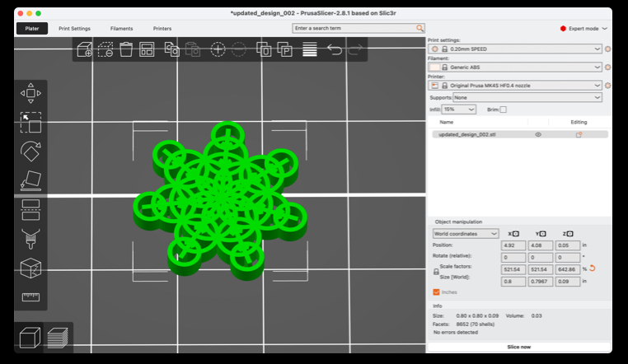Toggle visibility eye for updated_design_002.stl
Viewport: 628px width, 364px height.
(x=538, y=134)
